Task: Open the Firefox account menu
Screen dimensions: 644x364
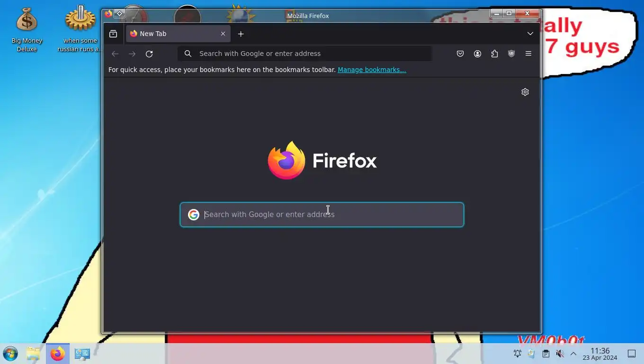Action: [477, 54]
